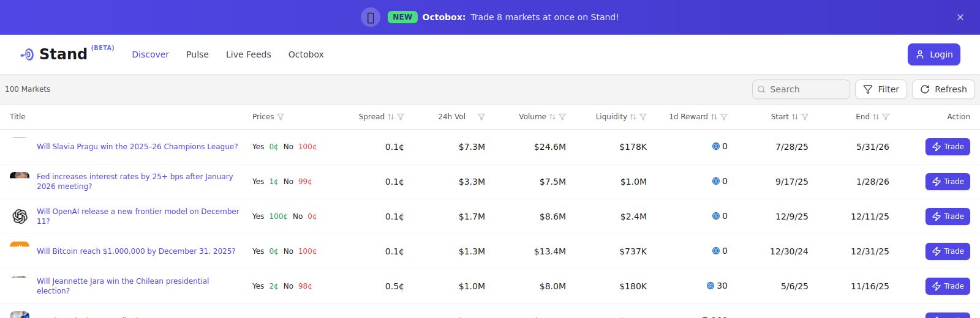Trade the Bitcoin $1,000,000 market

[947, 251]
